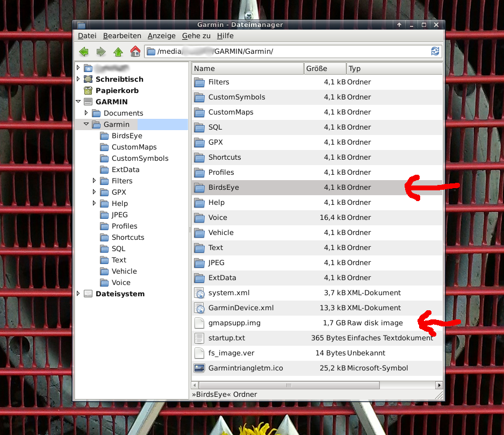Viewport: 504px width, 435px height.
Task: Click the system.xml file icon
Action: (x=199, y=293)
